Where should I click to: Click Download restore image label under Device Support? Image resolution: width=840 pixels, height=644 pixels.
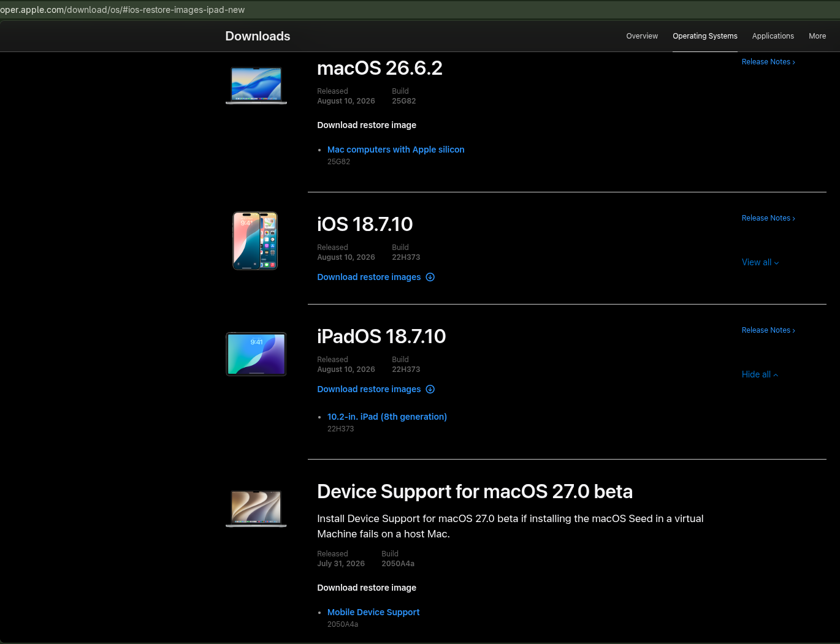[367, 588]
